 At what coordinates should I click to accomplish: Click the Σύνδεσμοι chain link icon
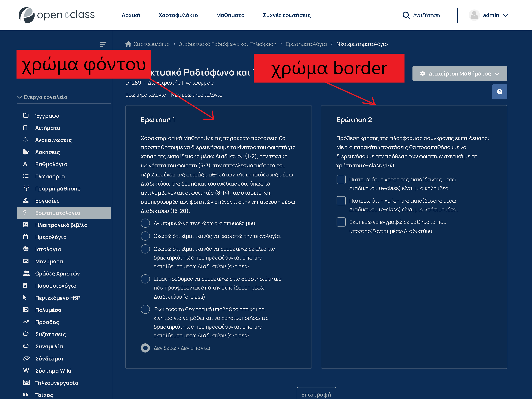[26, 358]
